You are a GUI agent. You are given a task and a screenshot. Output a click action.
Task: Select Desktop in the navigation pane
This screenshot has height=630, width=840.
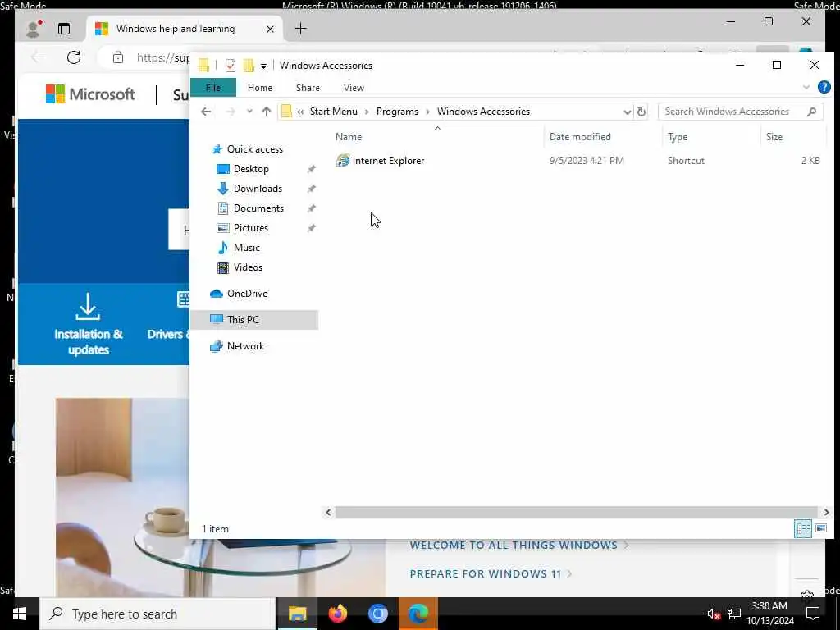pyautogui.click(x=243, y=169)
